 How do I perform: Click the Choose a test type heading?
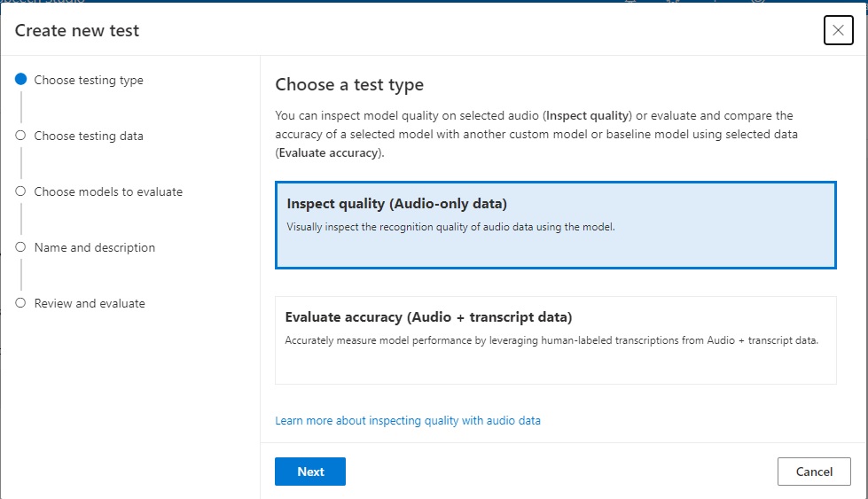point(349,85)
